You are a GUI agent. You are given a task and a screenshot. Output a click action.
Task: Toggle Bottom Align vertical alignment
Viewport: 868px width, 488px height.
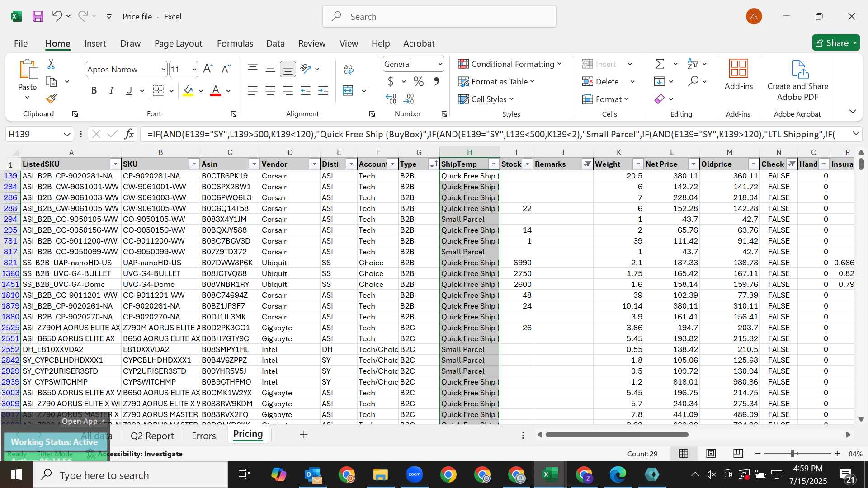(288, 69)
